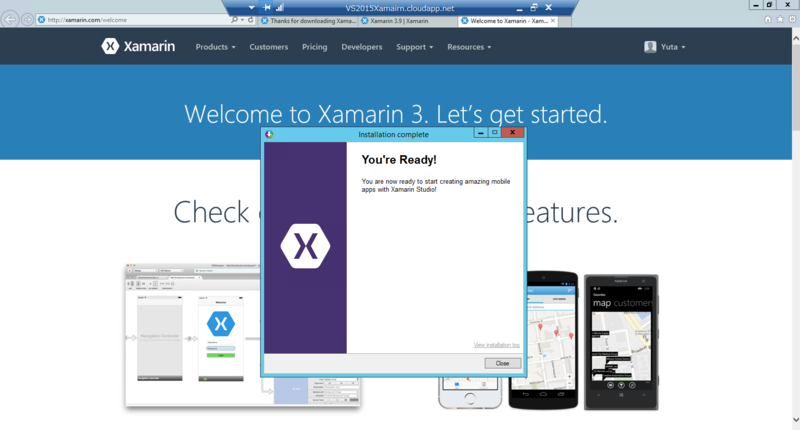Refresh the page with the reload icon

[x=251, y=20]
